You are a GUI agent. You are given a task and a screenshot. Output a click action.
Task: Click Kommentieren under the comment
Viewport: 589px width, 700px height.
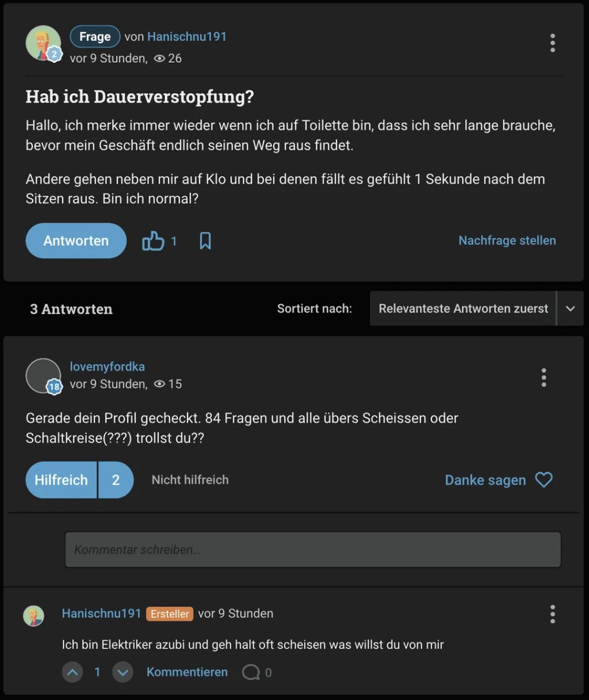pyautogui.click(x=187, y=672)
